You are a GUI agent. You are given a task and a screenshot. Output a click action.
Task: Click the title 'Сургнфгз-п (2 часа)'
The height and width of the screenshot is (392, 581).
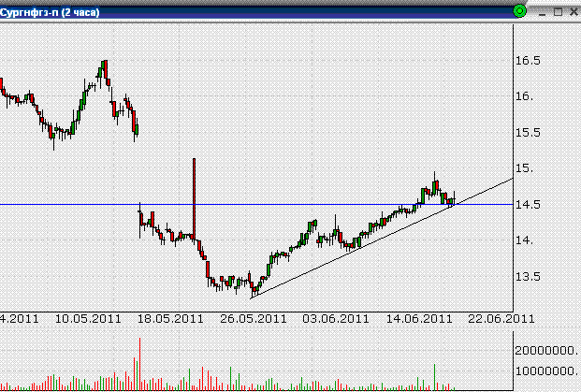(50, 12)
